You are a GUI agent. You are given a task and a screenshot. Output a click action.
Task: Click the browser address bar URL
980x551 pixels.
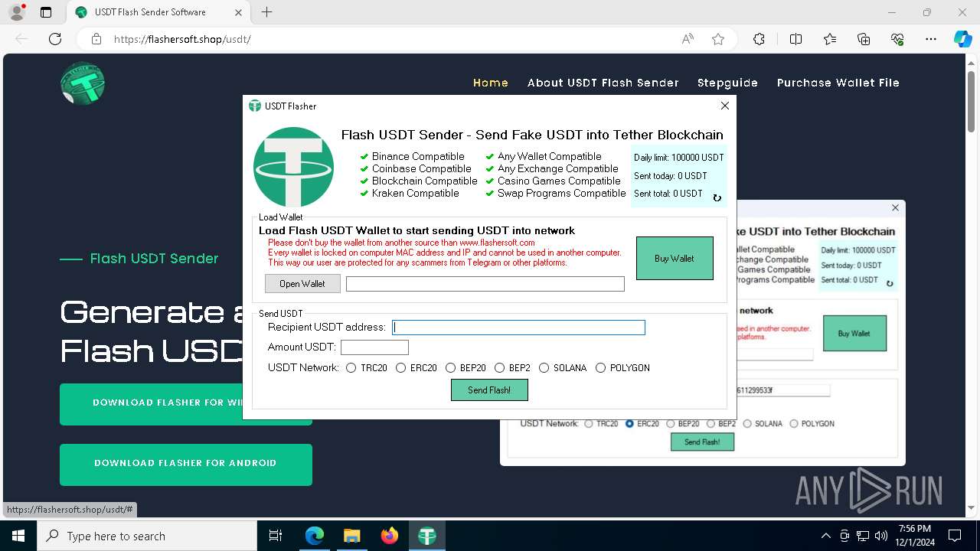[x=182, y=39]
